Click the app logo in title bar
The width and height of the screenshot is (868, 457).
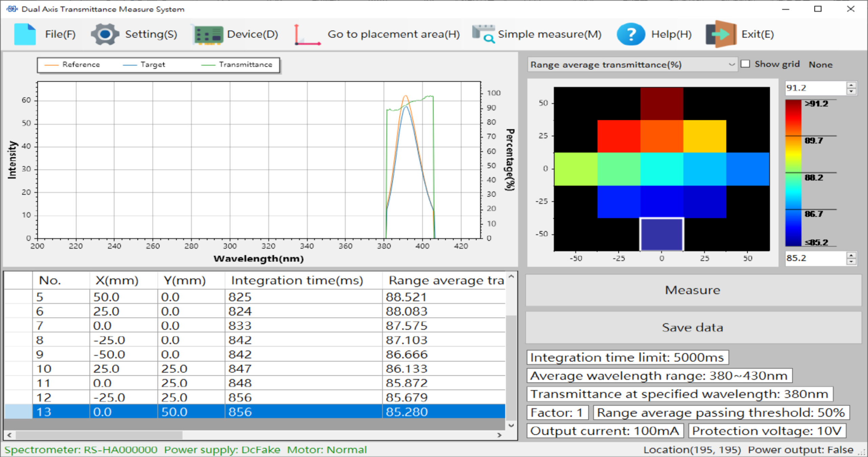tap(12, 9)
